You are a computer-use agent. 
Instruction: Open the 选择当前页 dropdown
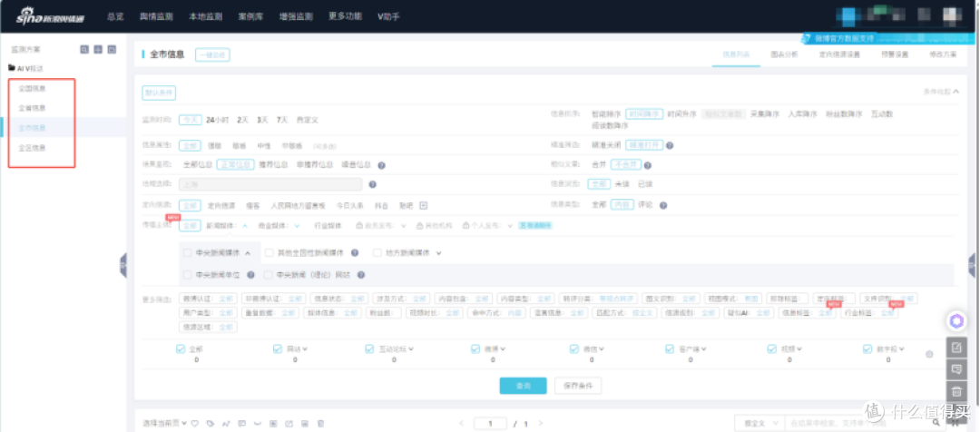coord(164,423)
